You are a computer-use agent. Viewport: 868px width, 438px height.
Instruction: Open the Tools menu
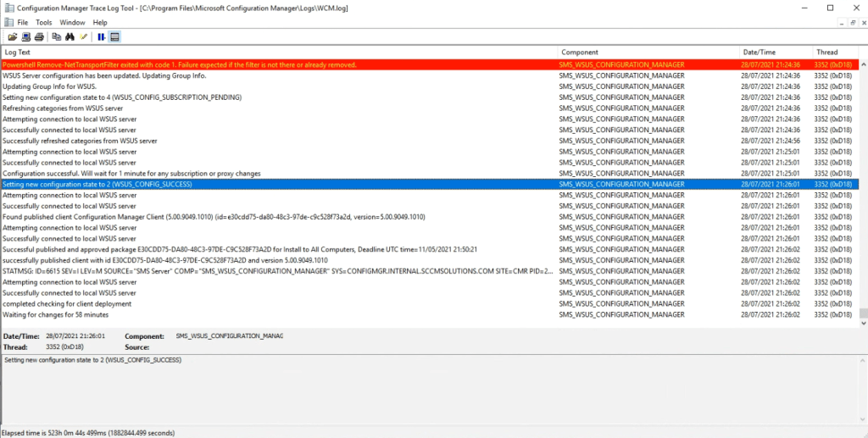[43, 22]
